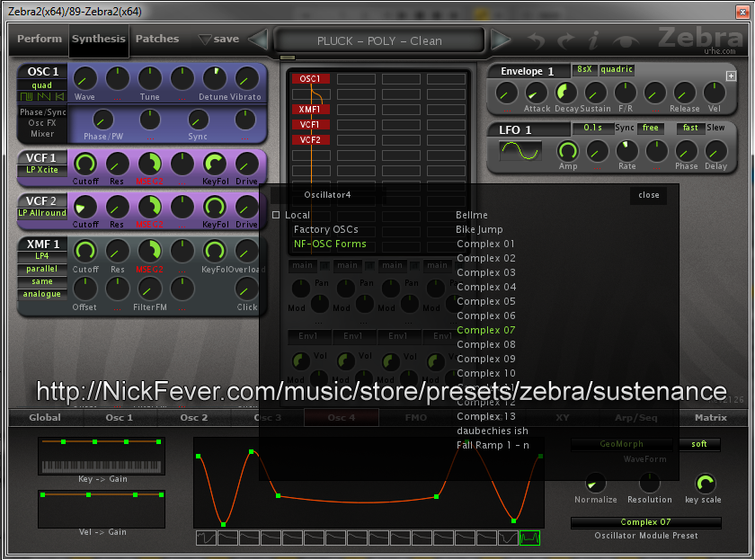Select the highlighted green wave slot thumbnail
Image resolution: width=755 pixels, height=560 pixels.
click(529, 538)
